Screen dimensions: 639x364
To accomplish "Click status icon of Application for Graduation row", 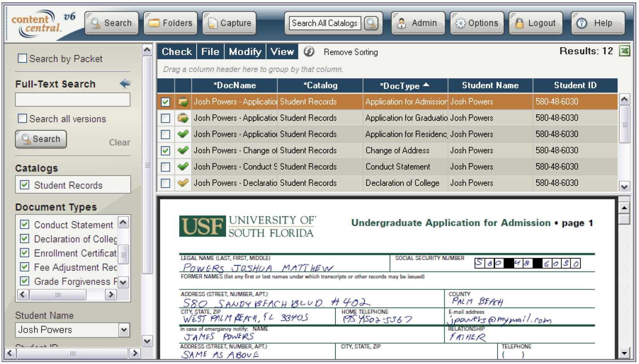I will tap(183, 118).
